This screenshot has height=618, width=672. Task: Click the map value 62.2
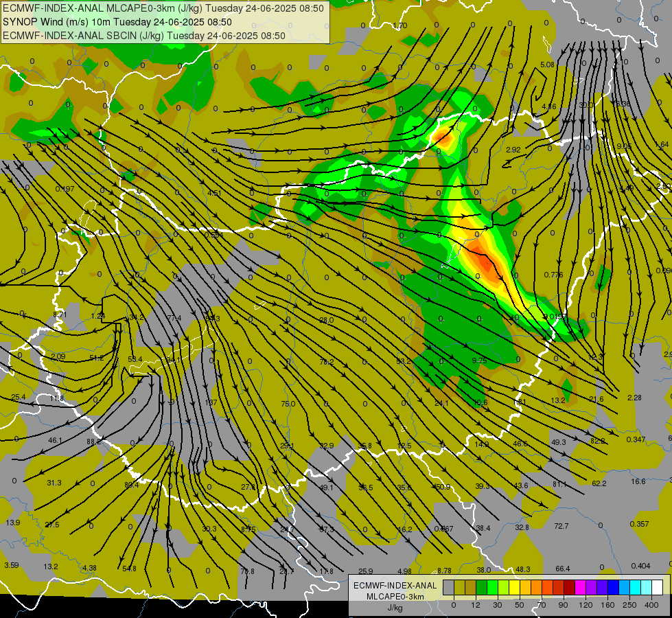click(x=599, y=484)
